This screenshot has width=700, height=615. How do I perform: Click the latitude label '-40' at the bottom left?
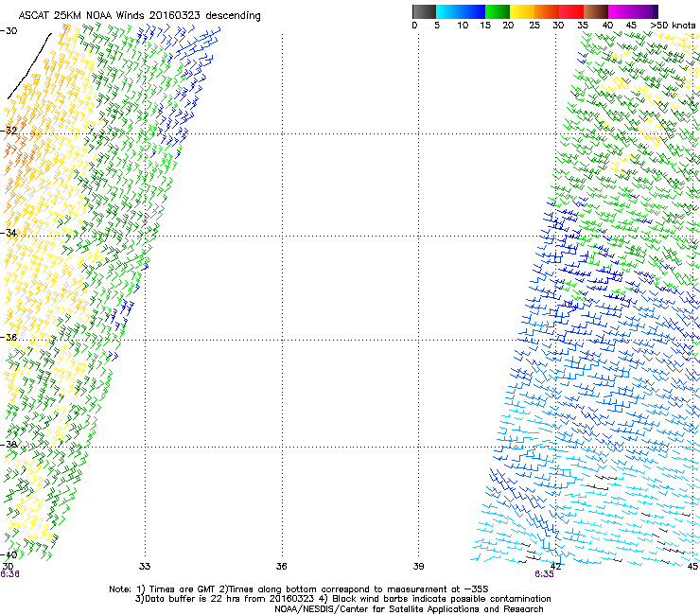tap(9, 554)
